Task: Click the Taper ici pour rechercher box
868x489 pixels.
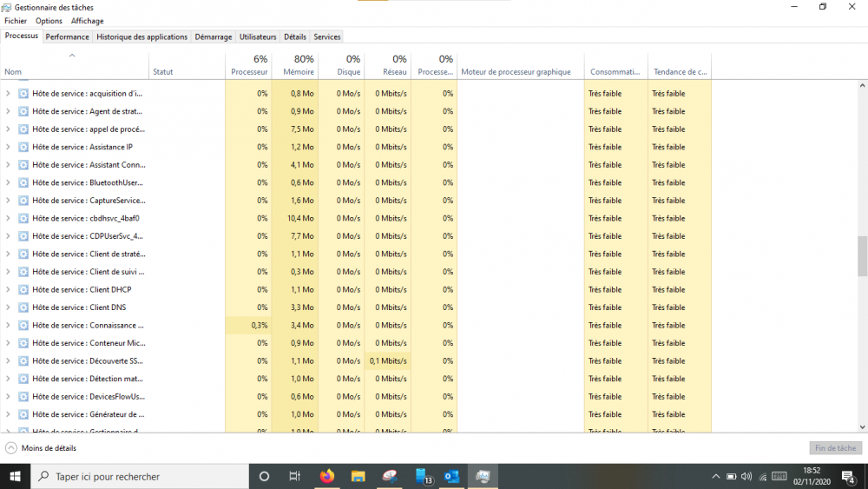Action: point(139,476)
